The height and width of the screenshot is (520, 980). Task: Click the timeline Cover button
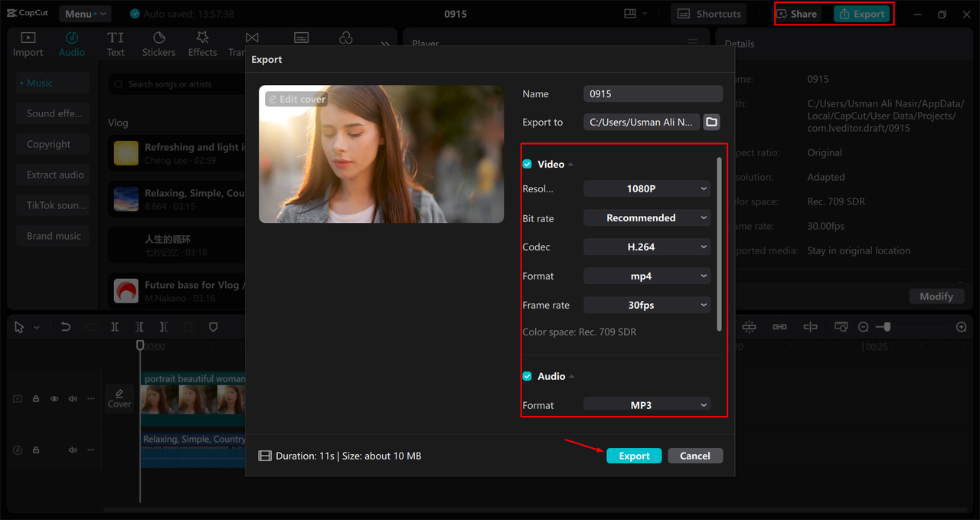(x=119, y=398)
